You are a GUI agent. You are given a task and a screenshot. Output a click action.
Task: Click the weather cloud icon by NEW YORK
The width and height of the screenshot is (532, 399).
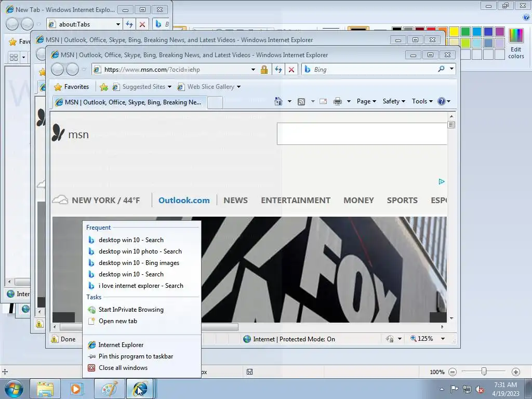point(60,199)
